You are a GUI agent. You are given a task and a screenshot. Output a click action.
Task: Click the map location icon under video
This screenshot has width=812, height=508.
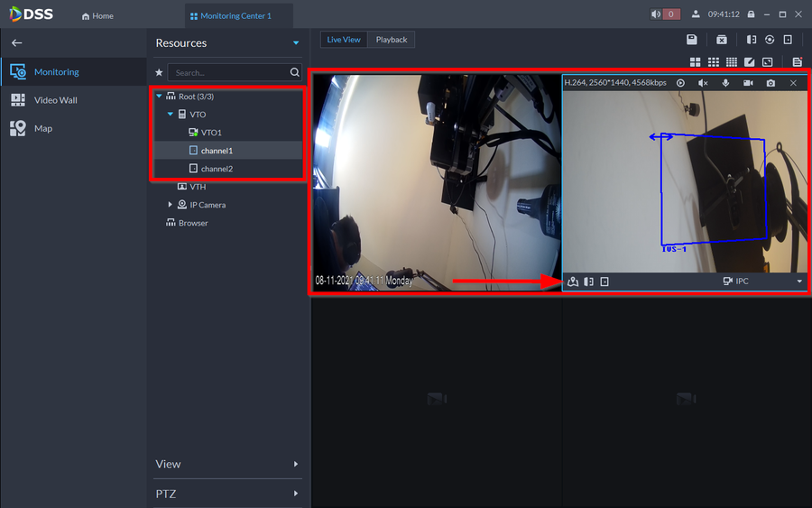click(573, 282)
